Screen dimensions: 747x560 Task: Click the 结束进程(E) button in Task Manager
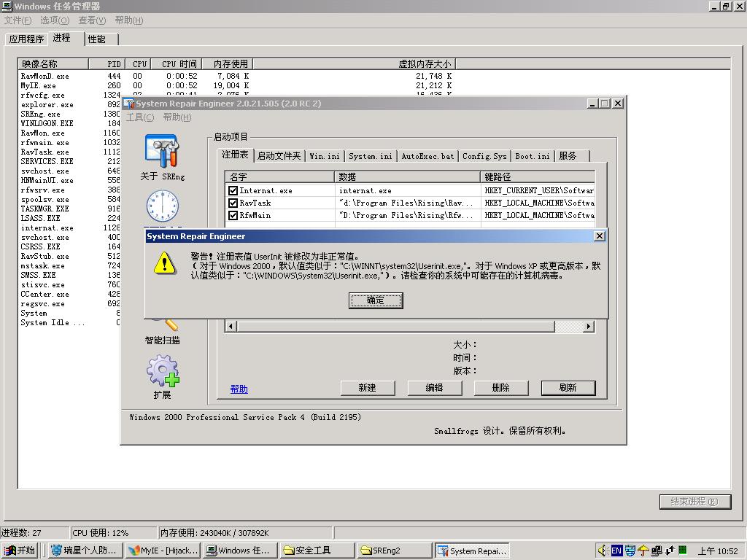(695, 502)
